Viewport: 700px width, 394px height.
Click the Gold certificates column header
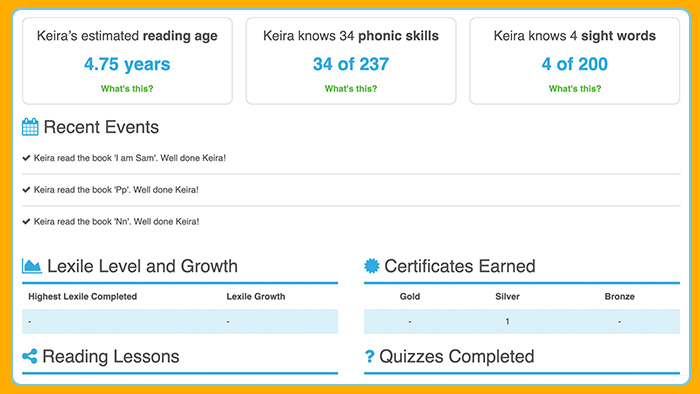pos(410,297)
